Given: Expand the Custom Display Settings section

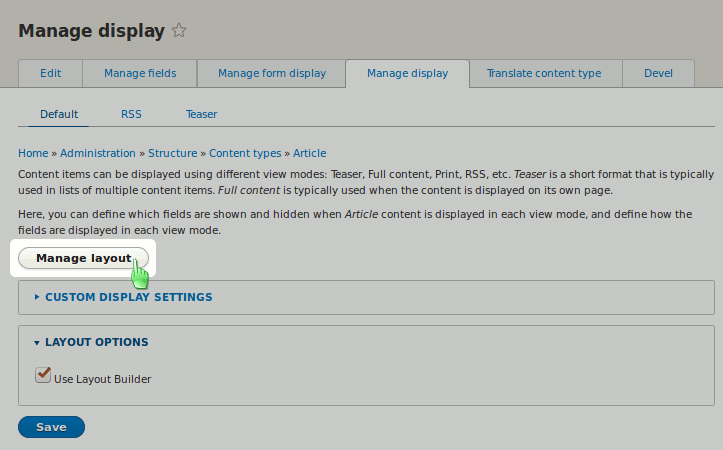Looking at the screenshot, I should point(128,297).
